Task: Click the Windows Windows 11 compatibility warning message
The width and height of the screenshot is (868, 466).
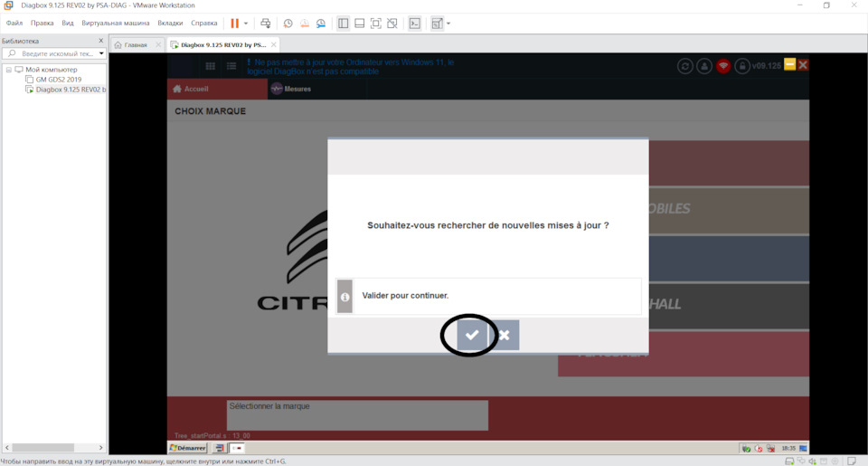Action: [x=351, y=67]
